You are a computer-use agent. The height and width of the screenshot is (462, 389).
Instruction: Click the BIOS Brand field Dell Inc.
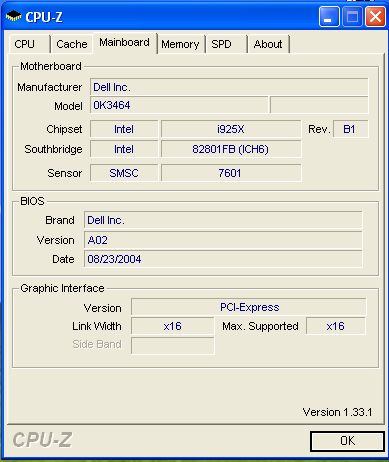pos(223,220)
